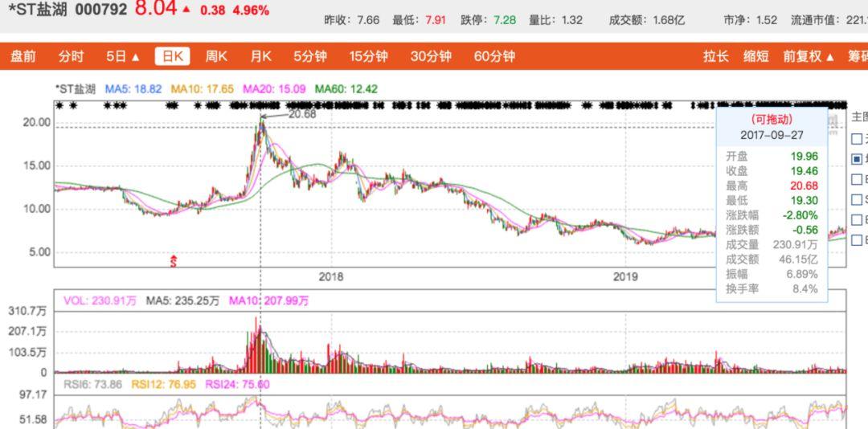Click the 4.96% change percentage

pyautogui.click(x=251, y=10)
